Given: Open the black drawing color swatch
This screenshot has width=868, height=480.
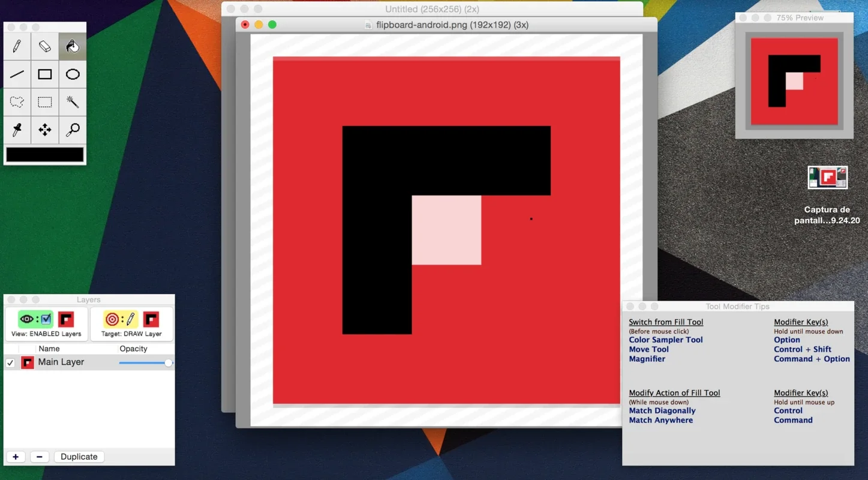Looking at the screenshot, I should (x=45, y=155).
